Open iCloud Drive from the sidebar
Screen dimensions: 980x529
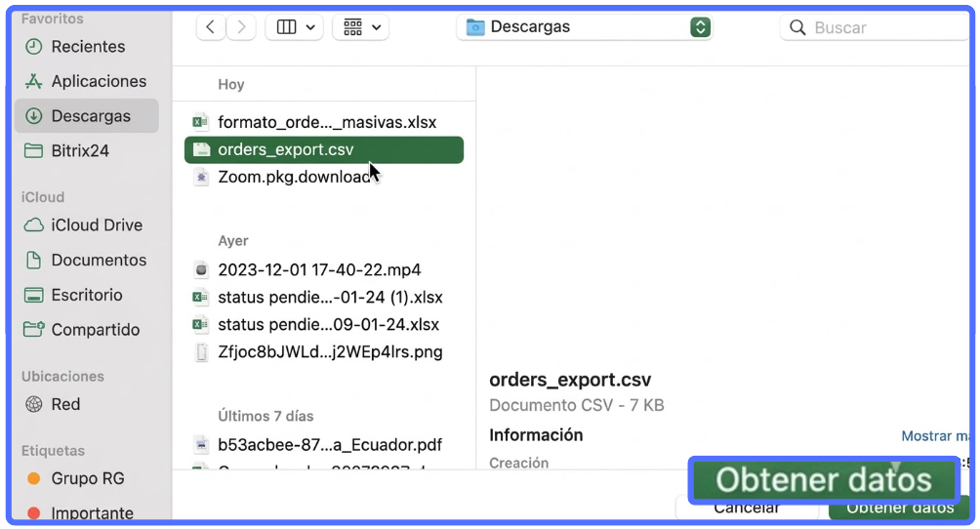[x=96, y=225]
